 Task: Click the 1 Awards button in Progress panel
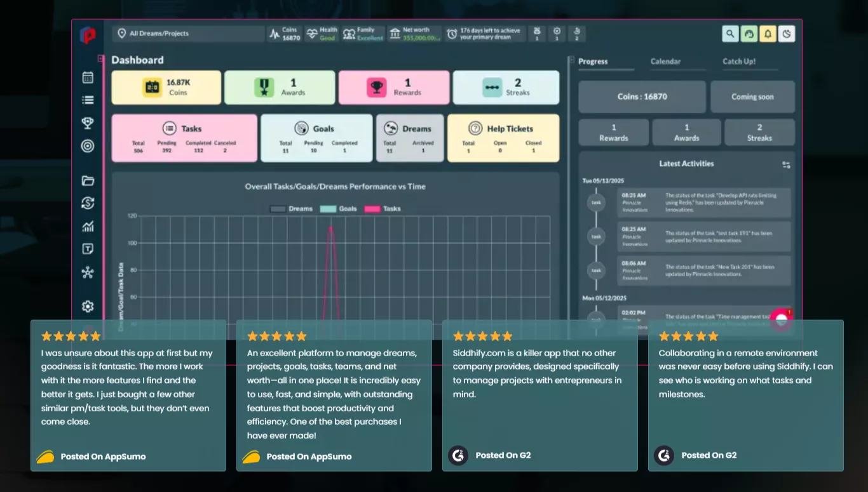[686, 133]
